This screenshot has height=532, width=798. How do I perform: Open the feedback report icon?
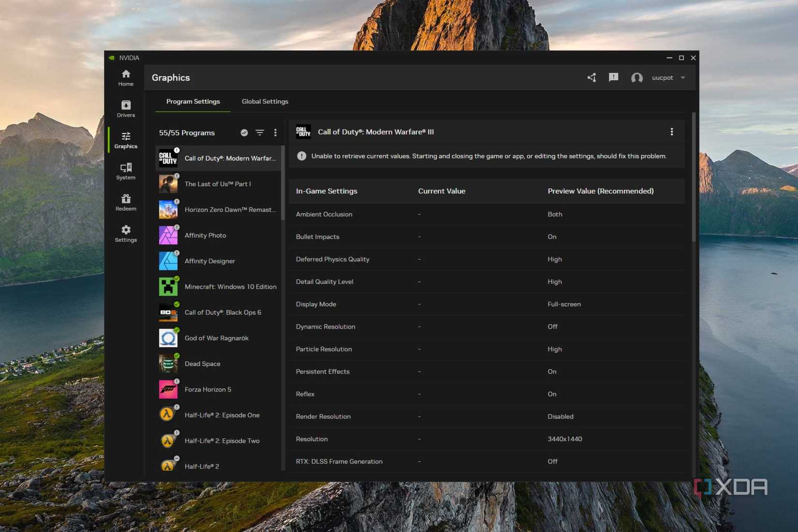click(613, 77)
